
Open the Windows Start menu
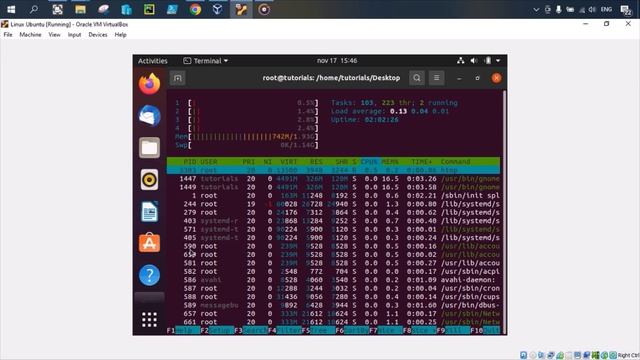click(11, 9)
